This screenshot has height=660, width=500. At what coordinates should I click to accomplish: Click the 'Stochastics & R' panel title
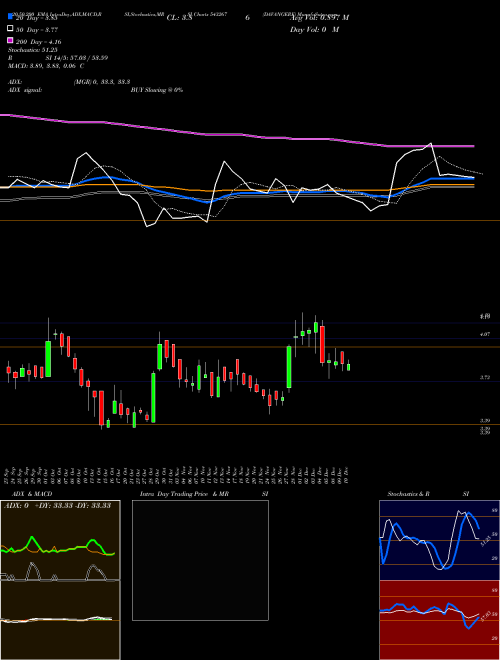click(x=409, y=494)
